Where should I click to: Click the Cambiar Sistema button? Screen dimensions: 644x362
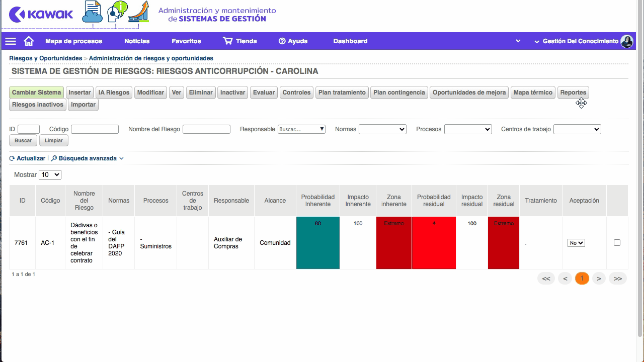tap(36, 93)
